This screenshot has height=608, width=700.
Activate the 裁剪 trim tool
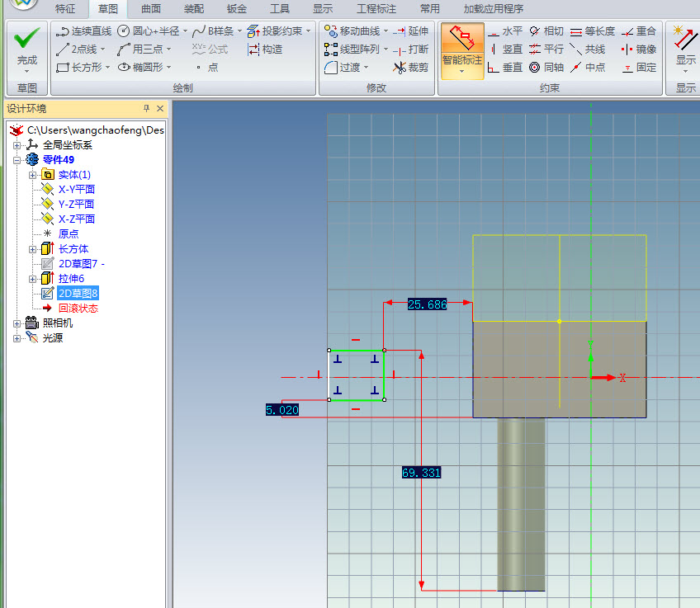click(410, 68)
